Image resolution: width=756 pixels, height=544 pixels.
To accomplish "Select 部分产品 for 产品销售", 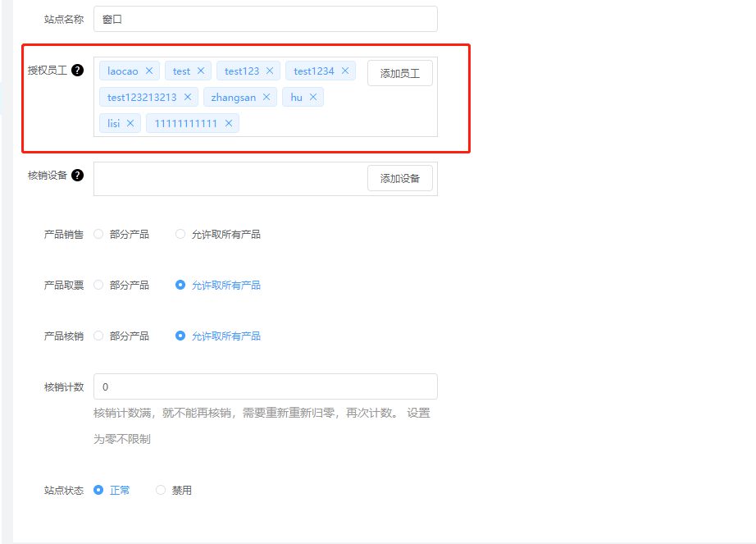I will (99, 235).
